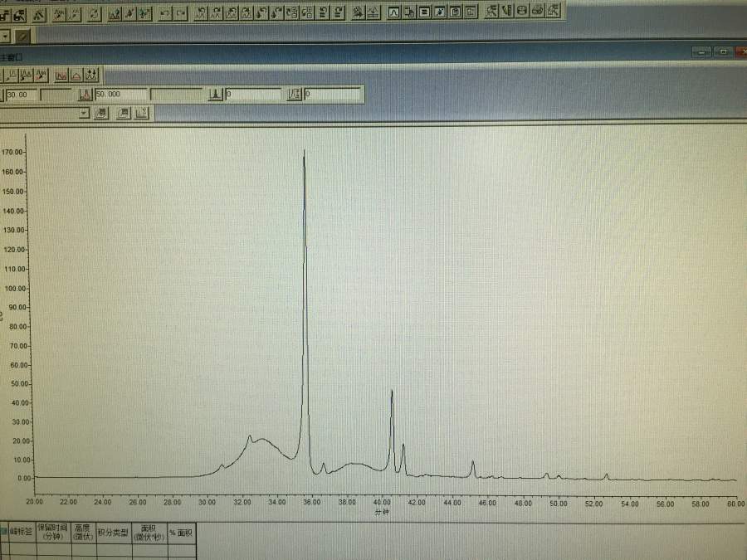
Task: Click the last icon on the top toolbar
Action: (553, 10)
